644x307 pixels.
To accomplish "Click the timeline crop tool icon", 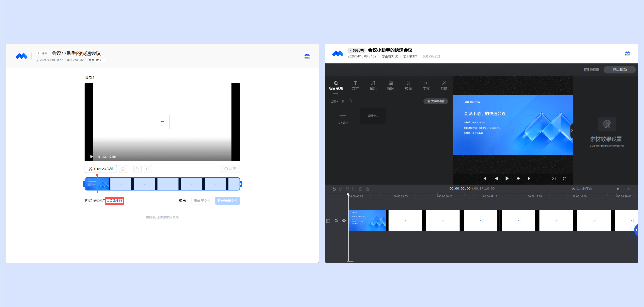I will coord(354,189).
